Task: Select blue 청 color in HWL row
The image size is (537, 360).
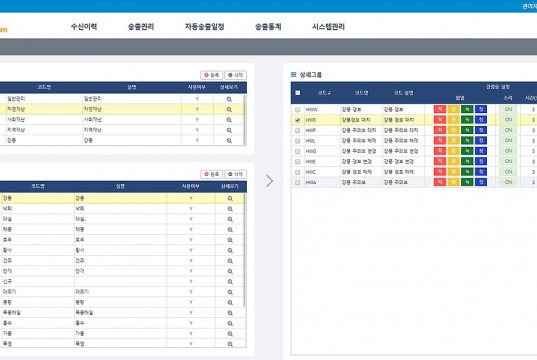Action: (x=481, y=140)
